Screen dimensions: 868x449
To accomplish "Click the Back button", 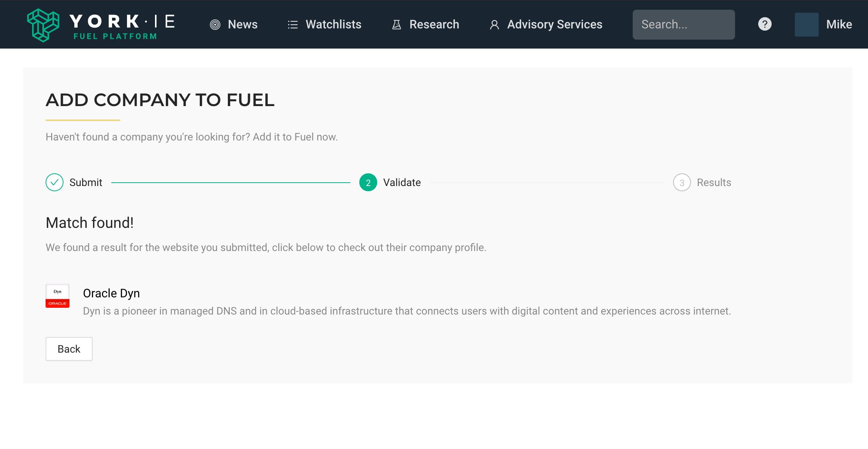I will click(x=69, y=349).
